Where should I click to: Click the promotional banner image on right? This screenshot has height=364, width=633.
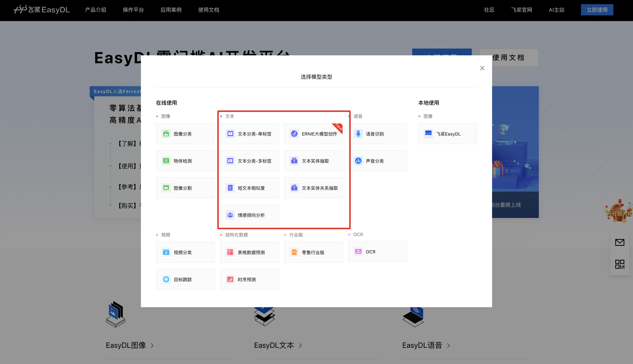point(515,152)
